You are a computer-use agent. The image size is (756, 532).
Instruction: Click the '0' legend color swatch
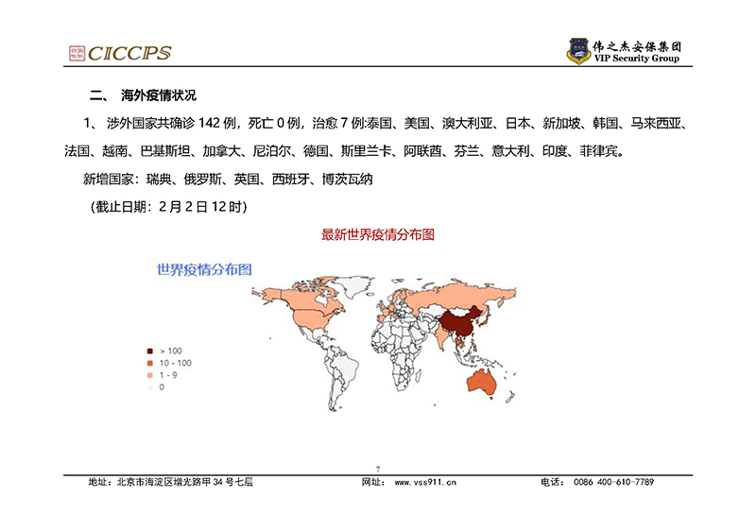click(150, 386)
